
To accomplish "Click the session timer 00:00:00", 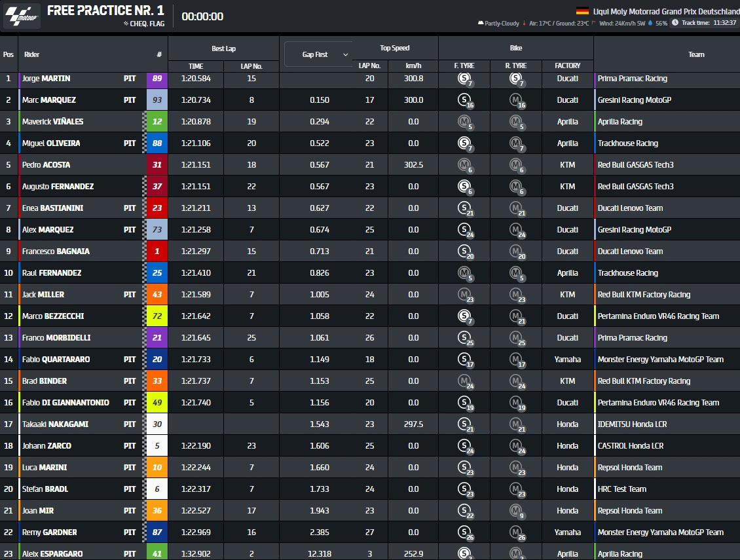I will (x=202, y=17).
